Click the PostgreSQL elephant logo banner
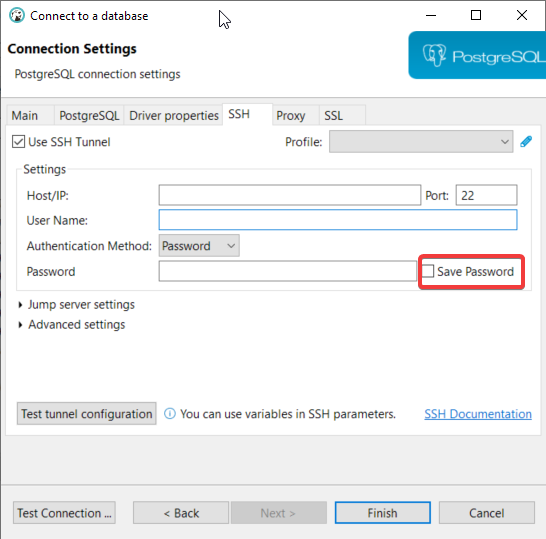This screenshot has height=539, width=546. (x=477, y=55)
